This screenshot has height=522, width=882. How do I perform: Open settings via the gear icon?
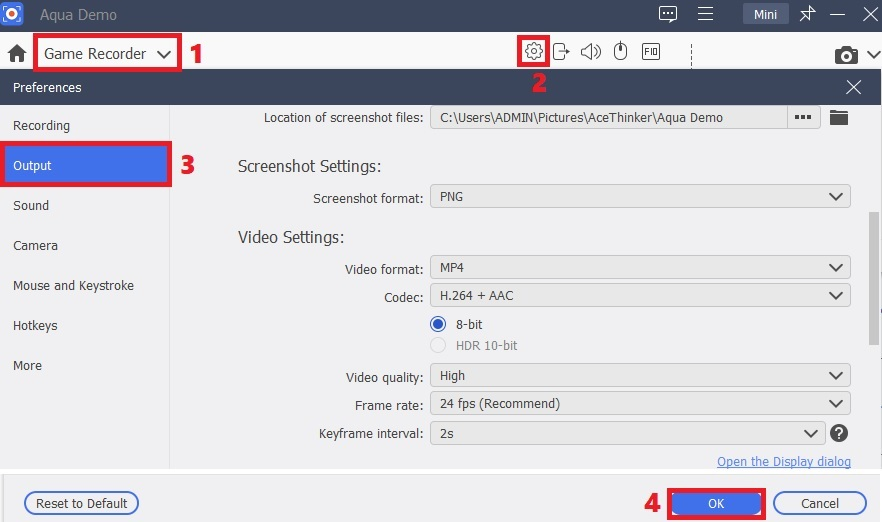534,52
